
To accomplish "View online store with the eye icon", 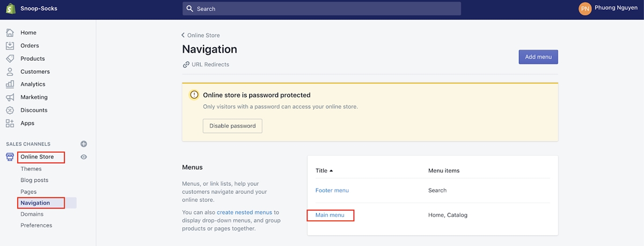I will [84, 157].
